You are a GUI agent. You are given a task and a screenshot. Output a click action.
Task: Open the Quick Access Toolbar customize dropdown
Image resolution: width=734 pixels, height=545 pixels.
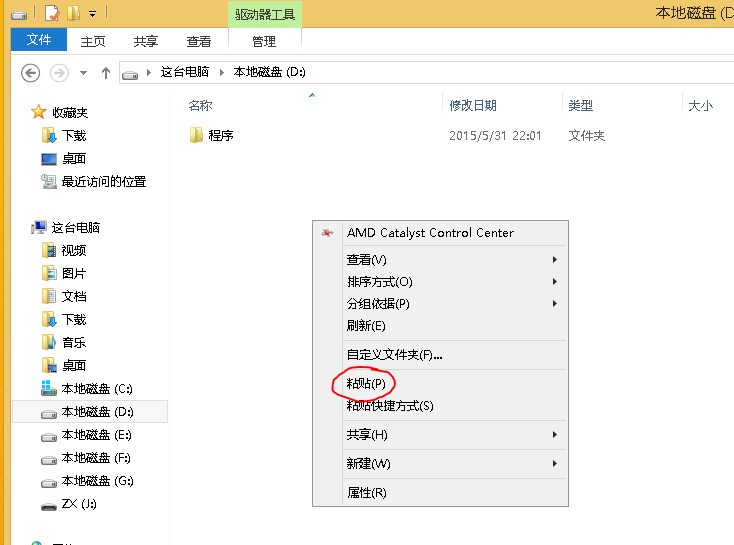click(93, 14)
